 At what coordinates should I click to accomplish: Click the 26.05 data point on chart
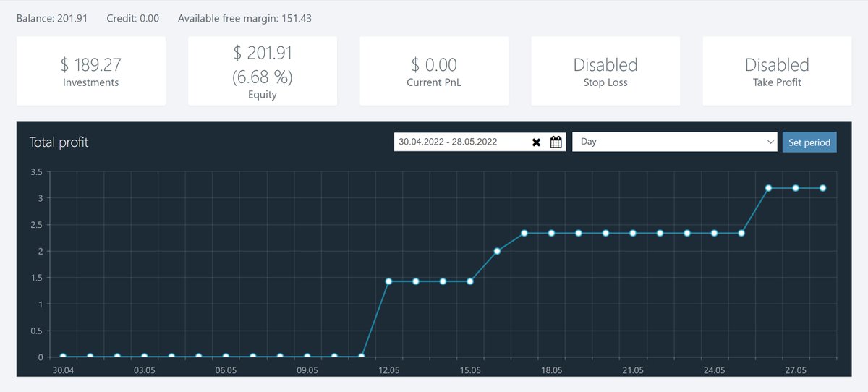click(768, 188)
